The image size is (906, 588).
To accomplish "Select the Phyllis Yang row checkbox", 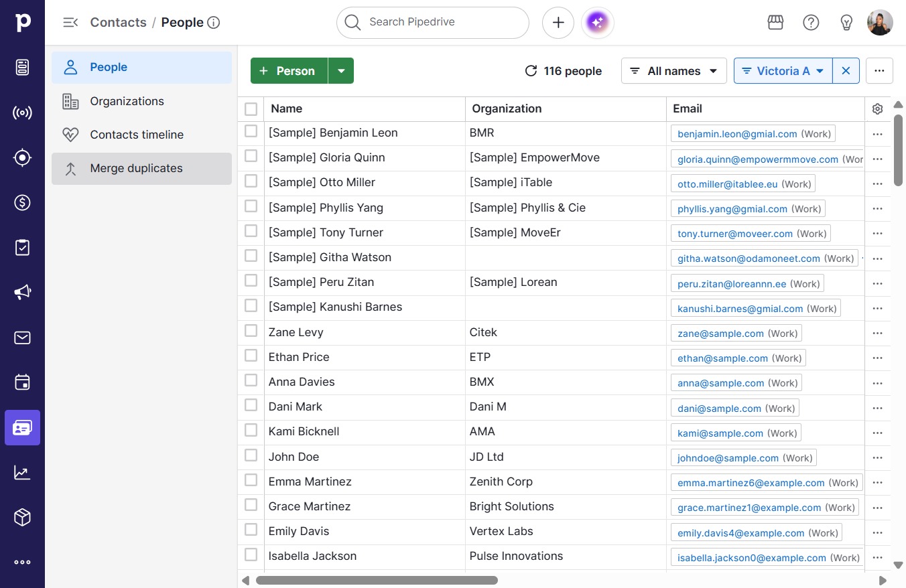I will click(x=251, y=206).
